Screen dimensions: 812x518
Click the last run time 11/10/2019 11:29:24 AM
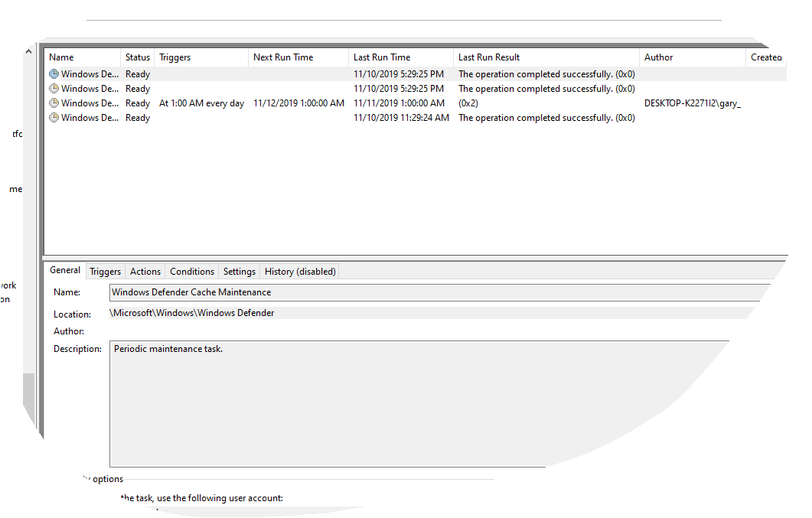click(401, 118)
